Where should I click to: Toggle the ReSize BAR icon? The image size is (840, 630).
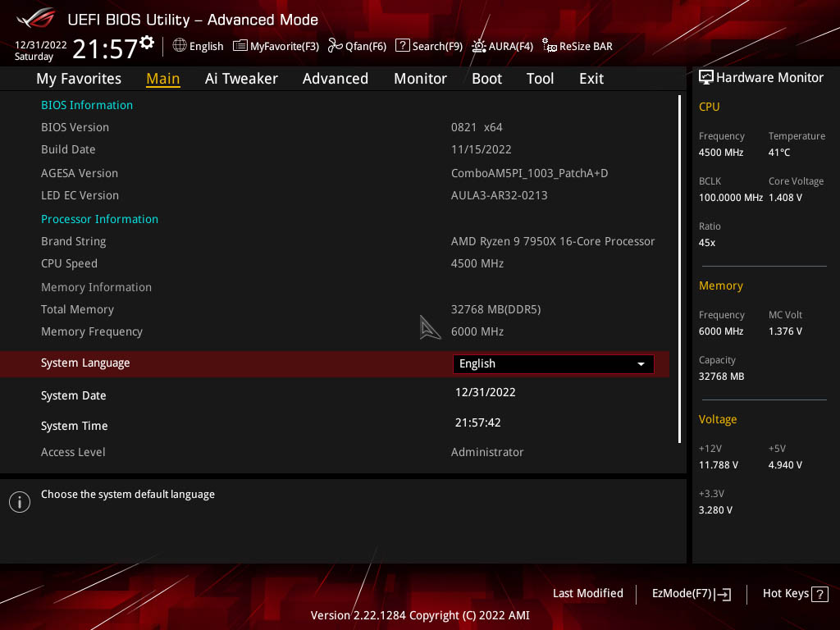coord(549,46)
